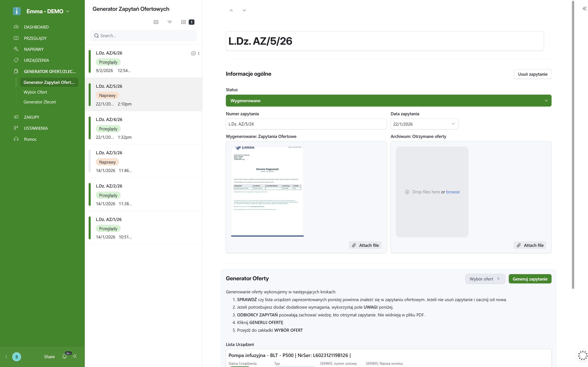The width and height of the screenshot is (588, 367).
Task: Click the Search input field
Action: tap(146, 36)
